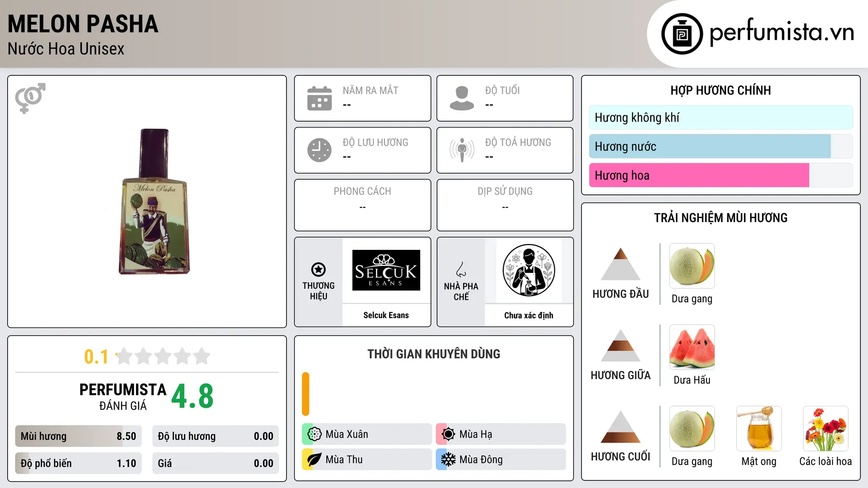Click the Nước Hoa Unisex subtitle

(66, 49)
